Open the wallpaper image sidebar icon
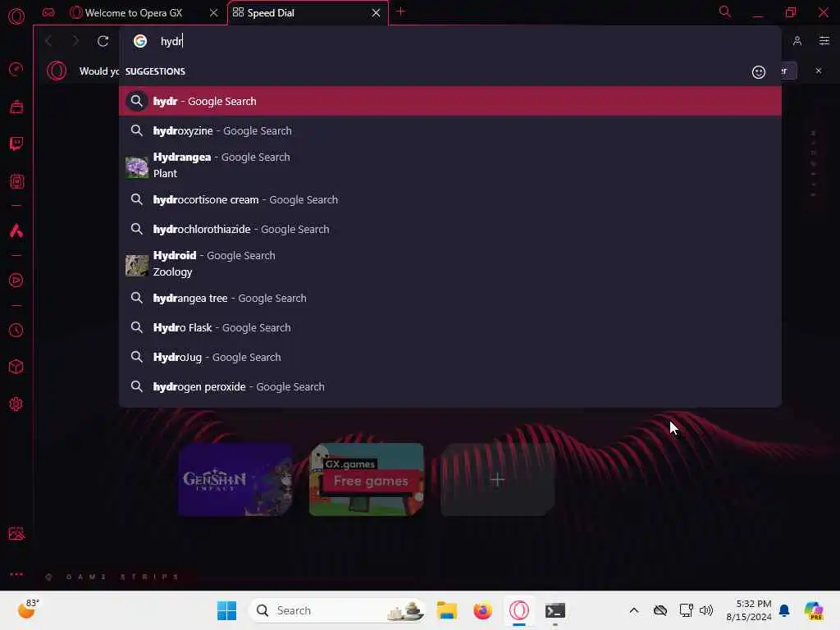 click(x=16, y=533)
